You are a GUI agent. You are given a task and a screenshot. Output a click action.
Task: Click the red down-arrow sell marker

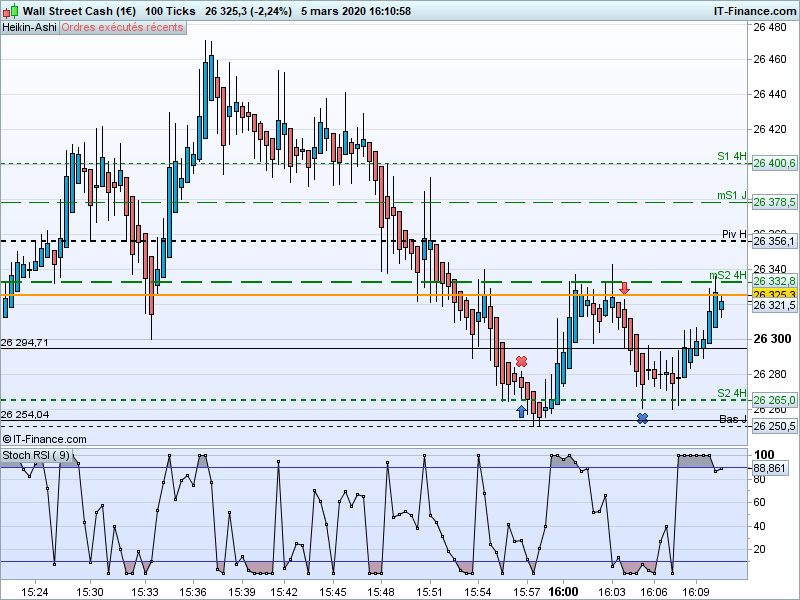pos(624,288)
